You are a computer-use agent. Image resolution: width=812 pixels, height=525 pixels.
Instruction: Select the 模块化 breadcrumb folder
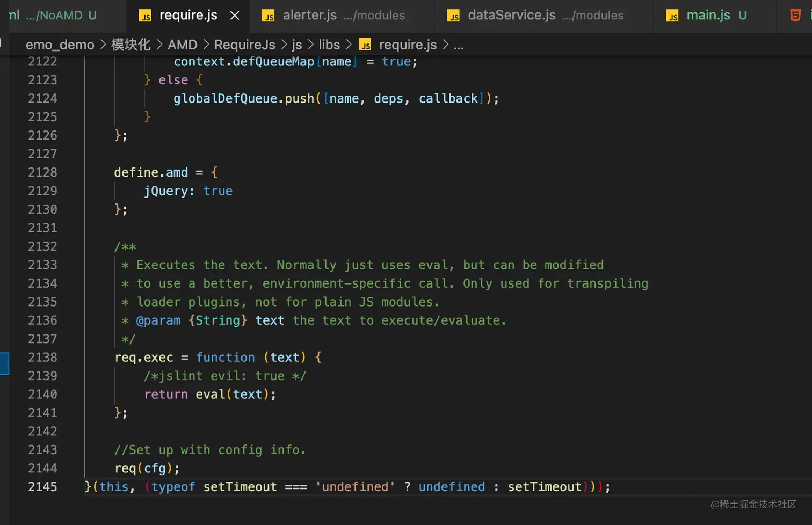click(130, 45)
